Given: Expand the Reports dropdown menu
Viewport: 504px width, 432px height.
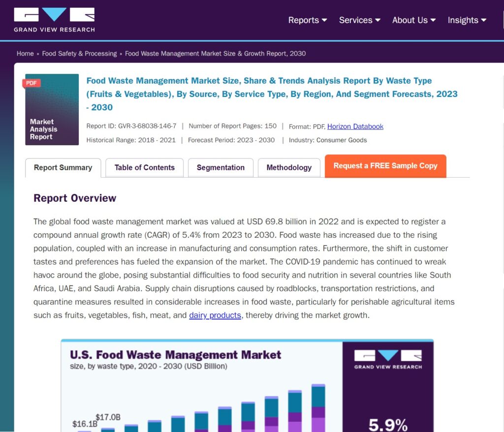Looking at the screenshot, I should pos(307,20).
